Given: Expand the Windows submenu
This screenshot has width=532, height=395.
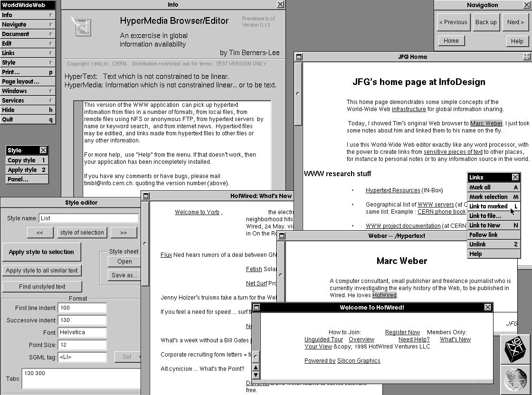Looking at the screenshot, I should coord(28,91).
